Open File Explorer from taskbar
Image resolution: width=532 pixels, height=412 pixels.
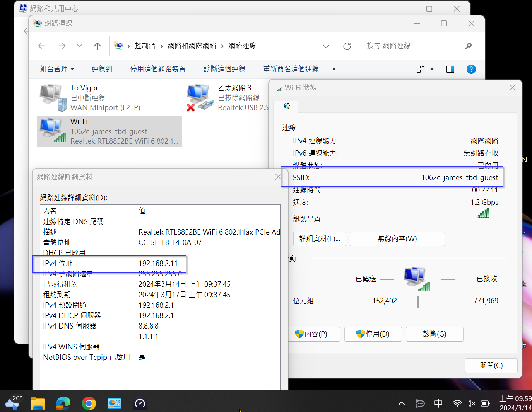[38, 403]
